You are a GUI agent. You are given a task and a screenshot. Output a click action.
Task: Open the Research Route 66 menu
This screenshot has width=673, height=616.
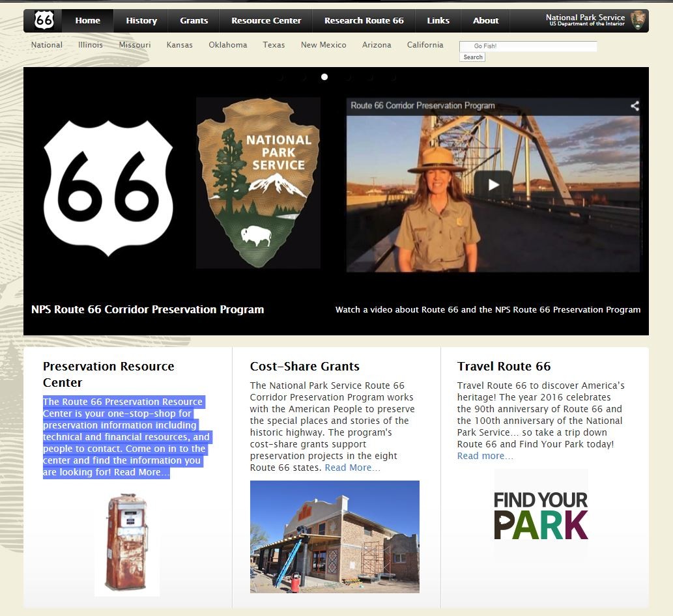(364, 21)
